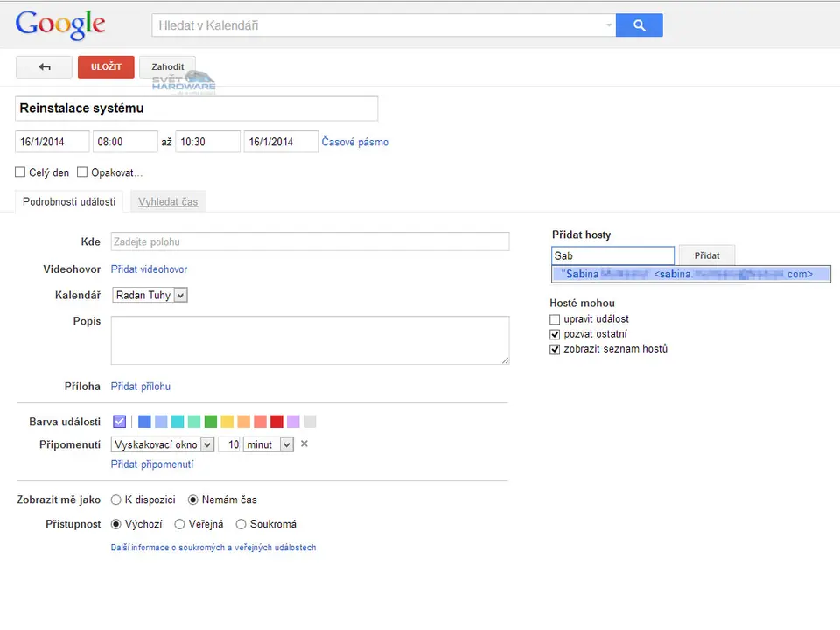
Task: Click the Google logo
Action: 60,25
